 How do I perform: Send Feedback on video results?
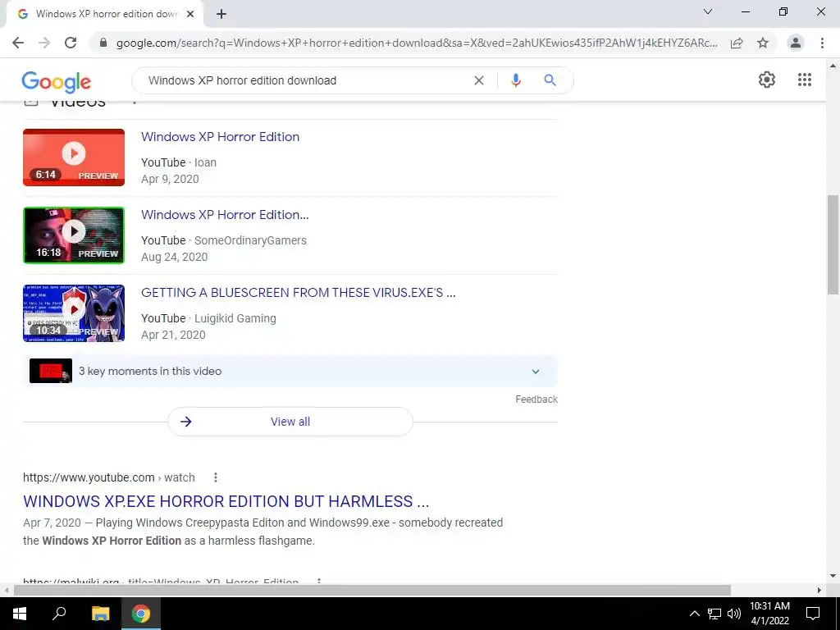[536, 399]
